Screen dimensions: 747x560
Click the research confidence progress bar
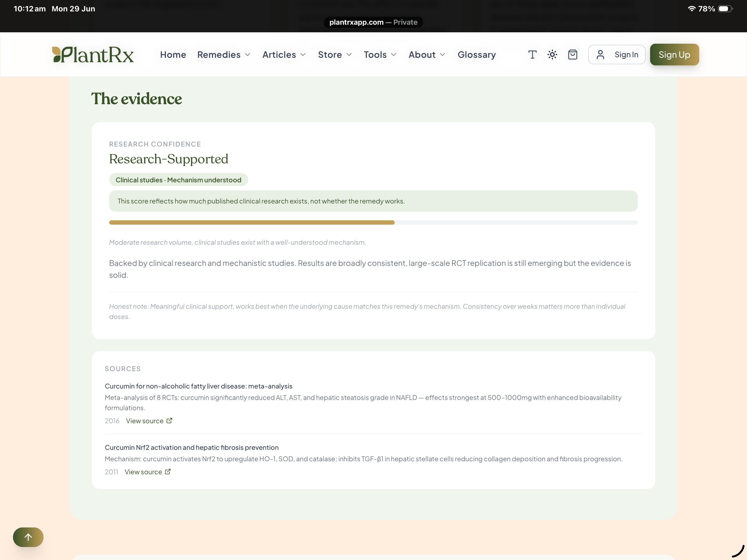click(373, 222)
